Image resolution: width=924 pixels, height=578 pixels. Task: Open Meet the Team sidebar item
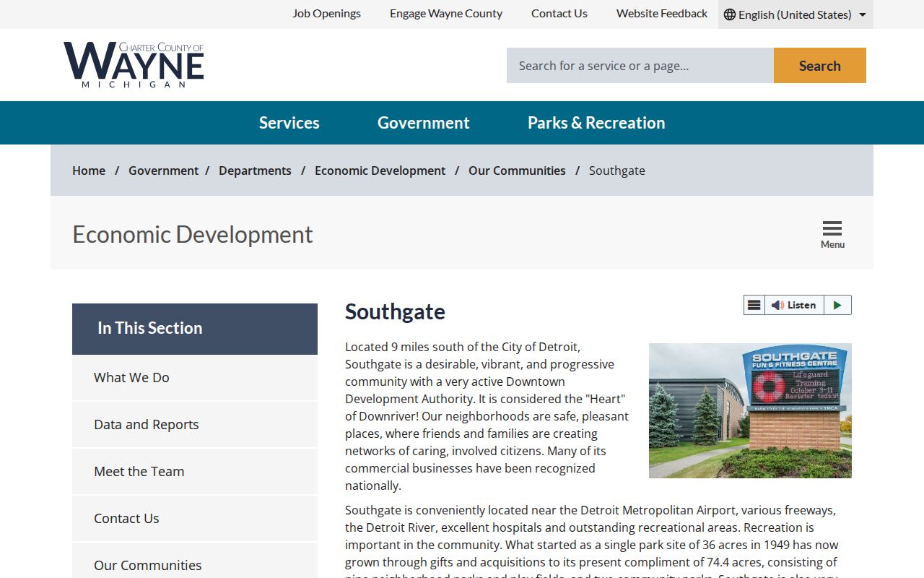pos(195,472)
